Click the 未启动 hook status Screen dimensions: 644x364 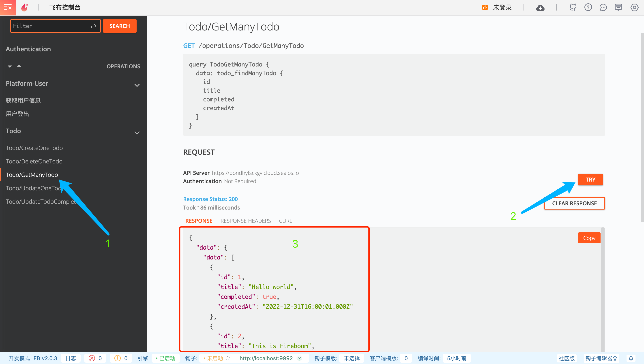pyautogui.click(x=213, y=358)
